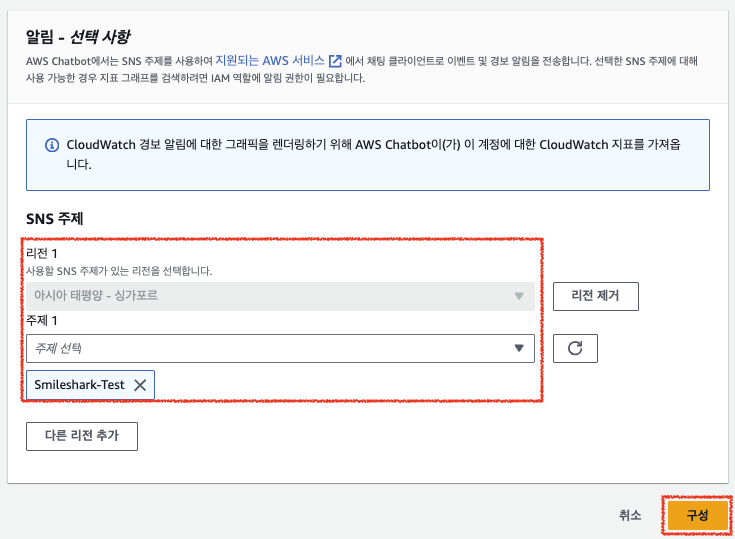Open the 주제 선택 dropdown
This screenshot has height=539, width=735.
[x=270, y=348]
